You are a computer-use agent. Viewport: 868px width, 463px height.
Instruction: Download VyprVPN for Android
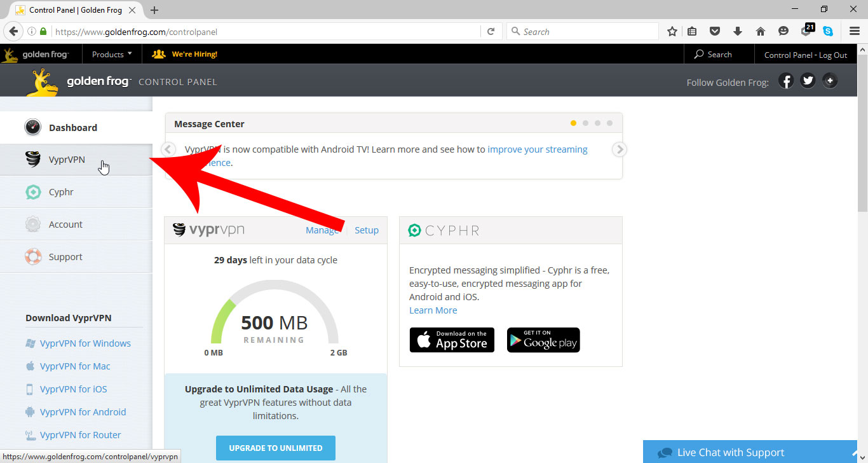[83, 412]
